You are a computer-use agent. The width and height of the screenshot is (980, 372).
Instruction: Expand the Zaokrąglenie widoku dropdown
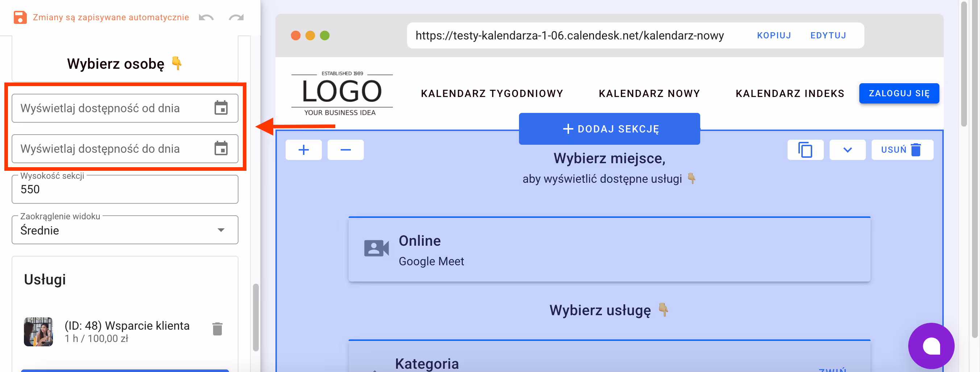pyautogui.click(x=220, y=229)
